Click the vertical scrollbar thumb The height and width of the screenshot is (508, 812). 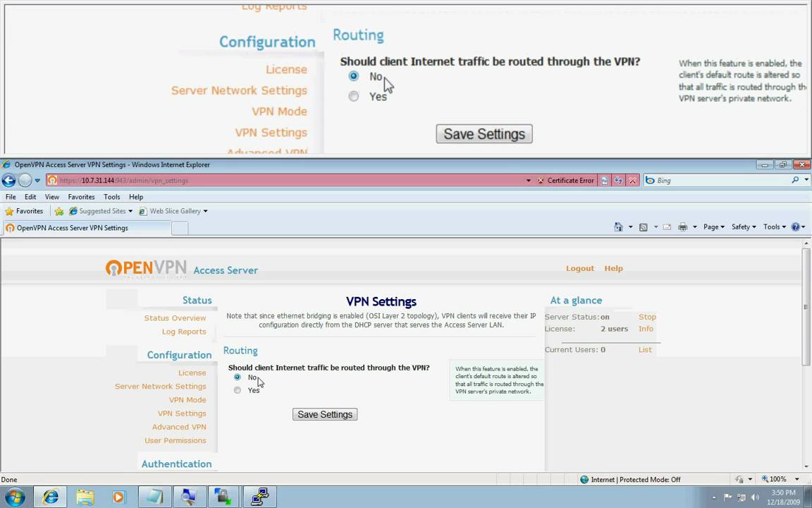tap(806, 306)
